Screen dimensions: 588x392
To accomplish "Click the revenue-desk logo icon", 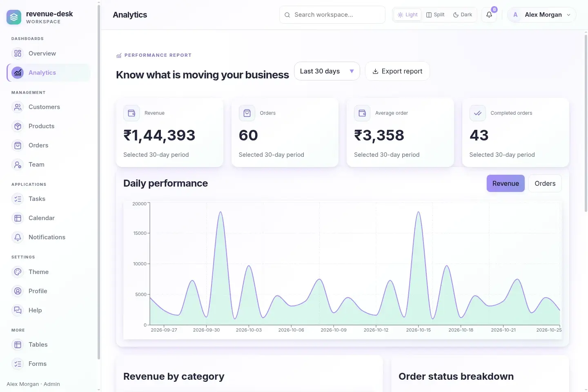I will [14, 17].
